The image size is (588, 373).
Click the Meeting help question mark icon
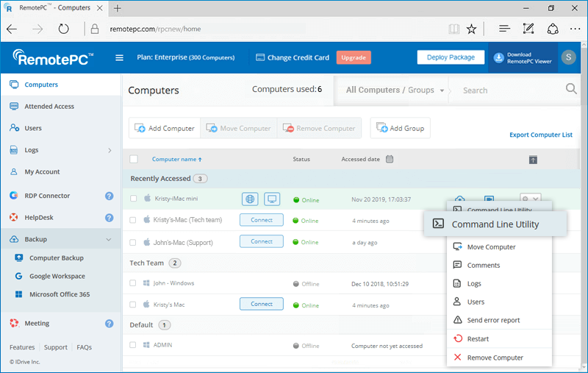109,323
